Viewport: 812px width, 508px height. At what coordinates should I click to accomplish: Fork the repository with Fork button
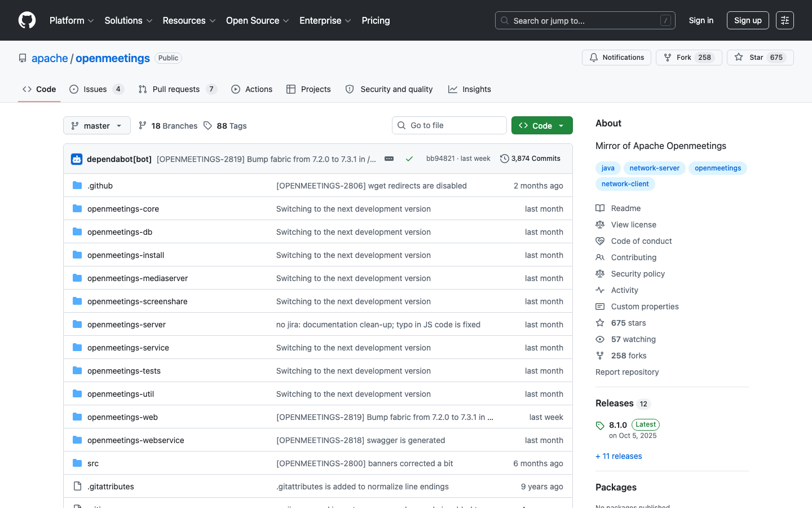(x=689, y=58)
